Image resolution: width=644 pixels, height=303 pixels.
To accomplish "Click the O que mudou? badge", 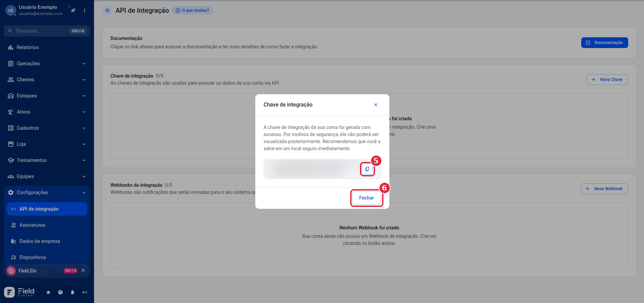I will point(192,10).
